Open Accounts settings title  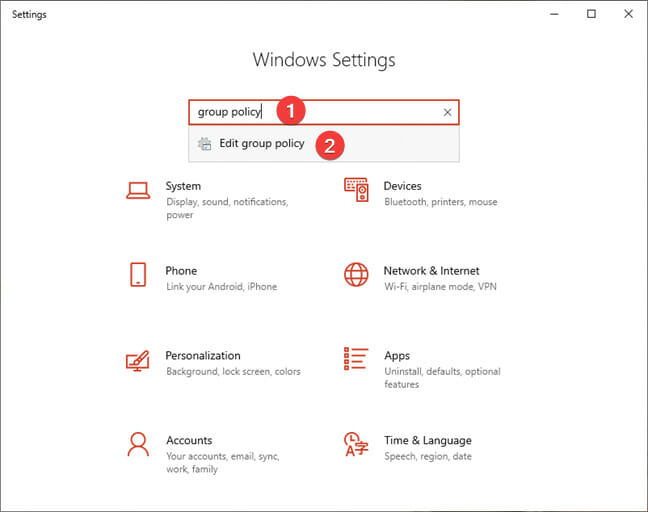tap(189, 440)
